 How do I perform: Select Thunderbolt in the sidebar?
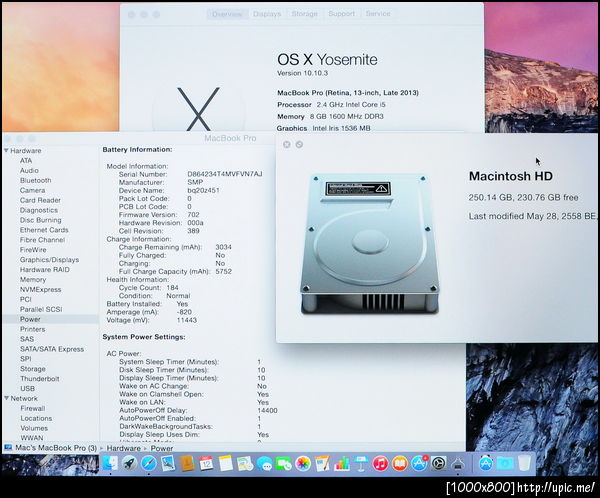point(40,379)
